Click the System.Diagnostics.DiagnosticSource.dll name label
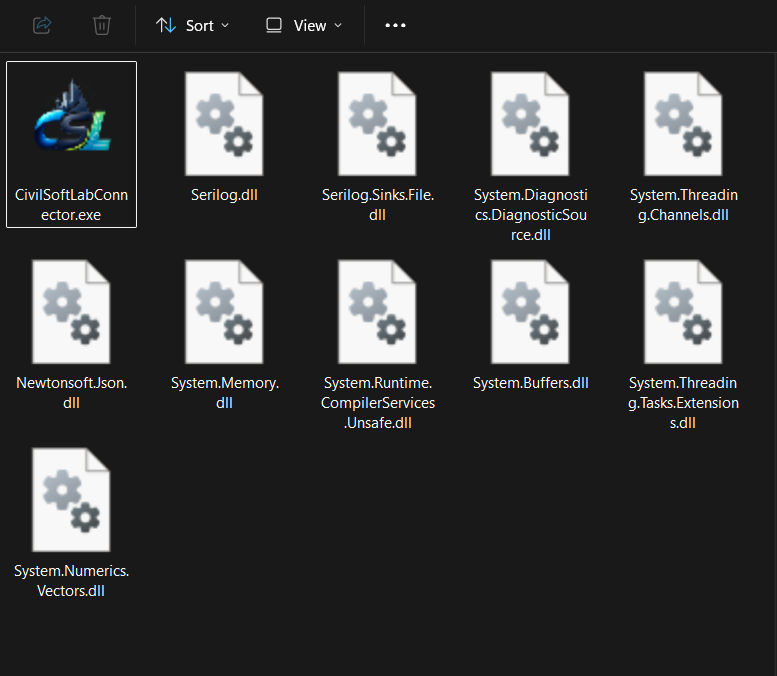Viewport: 777px width, 676px height. tap(531, 215)
